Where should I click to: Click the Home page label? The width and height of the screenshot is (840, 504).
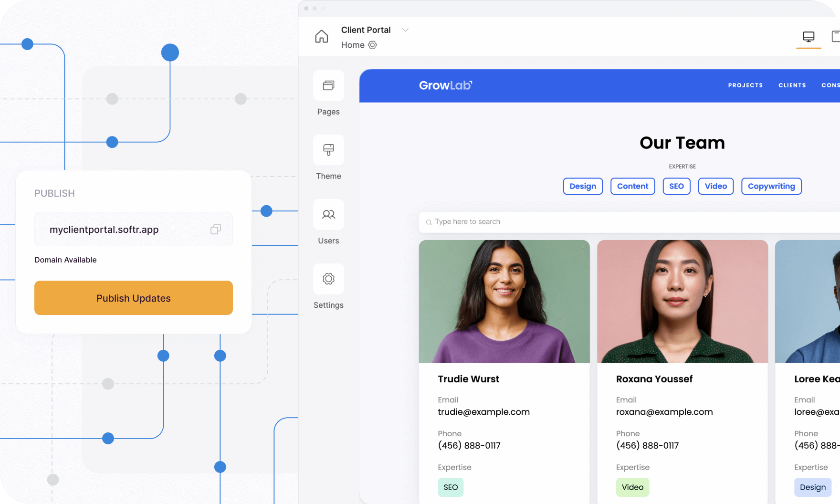[x=353, y=45]
